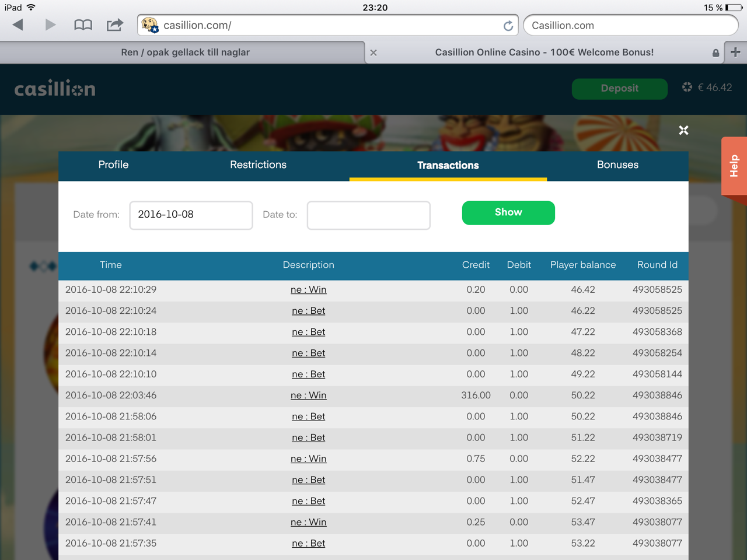
Task: Click the green Show button
Action: pos(508,212)
